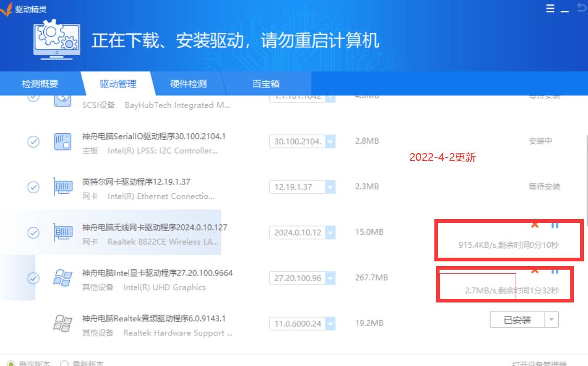Cancel the Intel graphics driver download
The image size is (588, 366).
pos(534,270)
